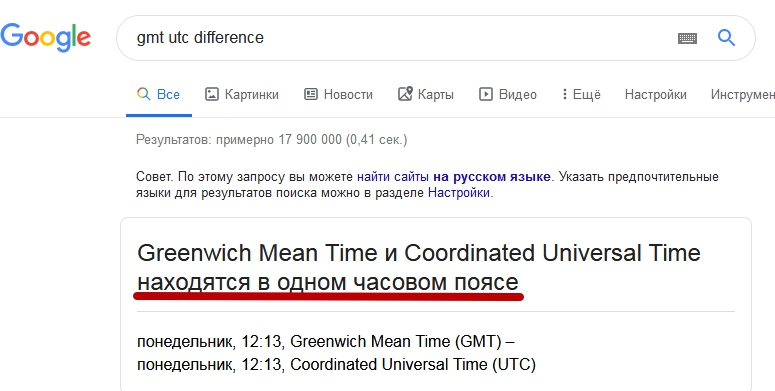Select the Картинки images icon

[212, 94]
